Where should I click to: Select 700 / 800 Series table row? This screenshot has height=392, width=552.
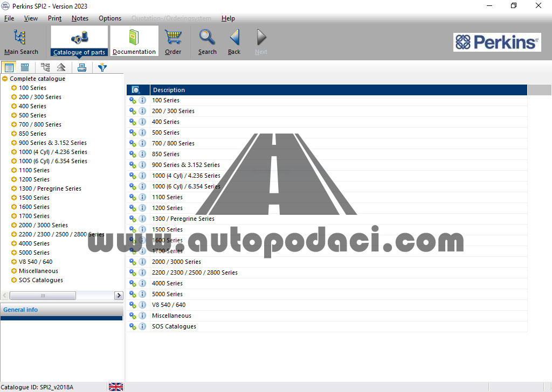[327, 143]
